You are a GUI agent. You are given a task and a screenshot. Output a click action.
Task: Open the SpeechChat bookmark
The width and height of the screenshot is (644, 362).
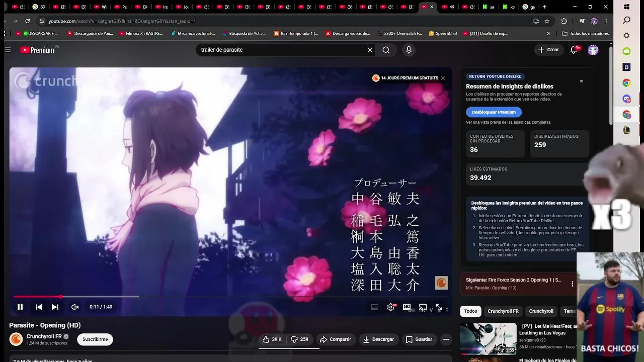(443, 34)
